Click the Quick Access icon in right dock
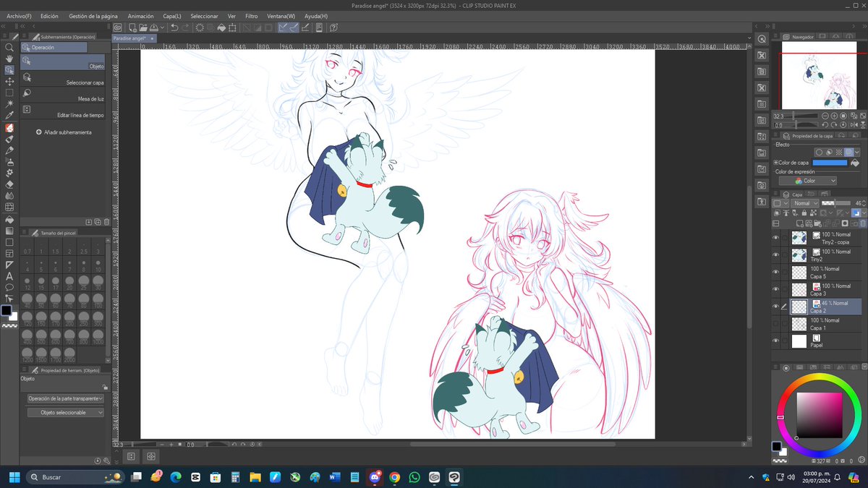Image resolution: width=868 pixels, height=488 pixels. (762, 39)
